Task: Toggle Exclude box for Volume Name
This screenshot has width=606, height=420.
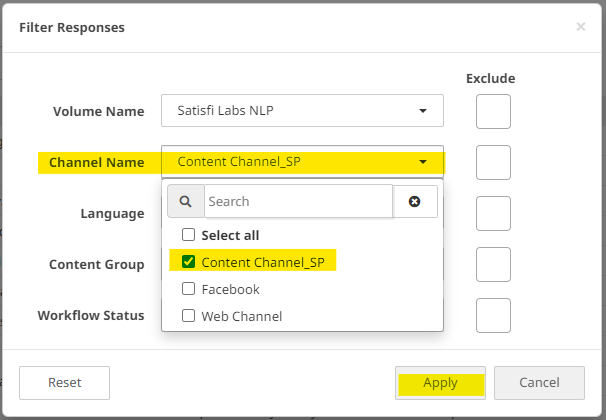Action: tap(493, 111)
